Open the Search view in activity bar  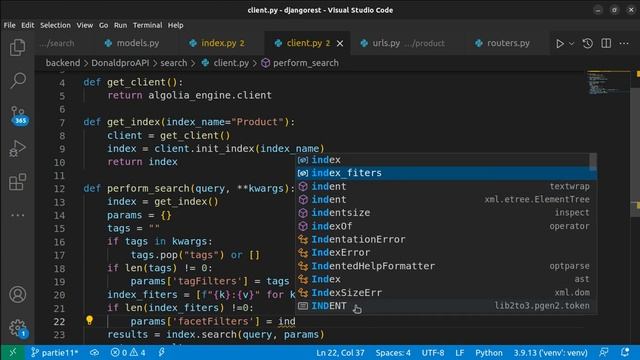tap(17, 80)
